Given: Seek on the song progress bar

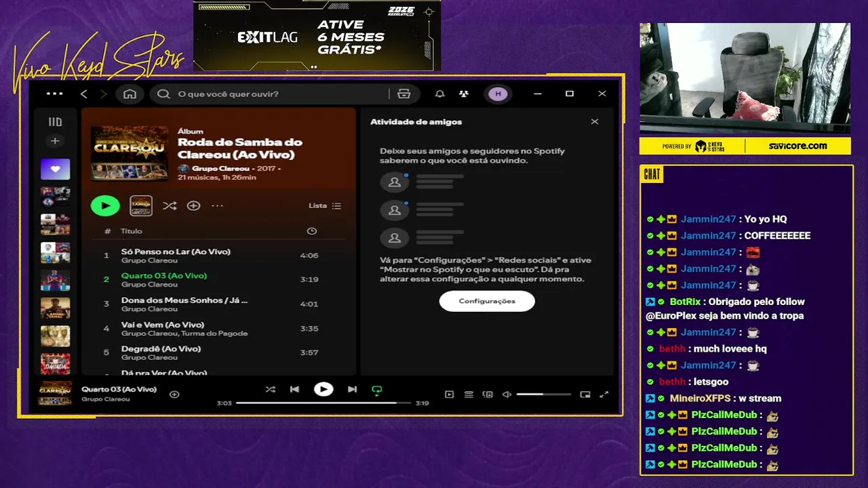Looking at the screenshot, I should (323, 403).
